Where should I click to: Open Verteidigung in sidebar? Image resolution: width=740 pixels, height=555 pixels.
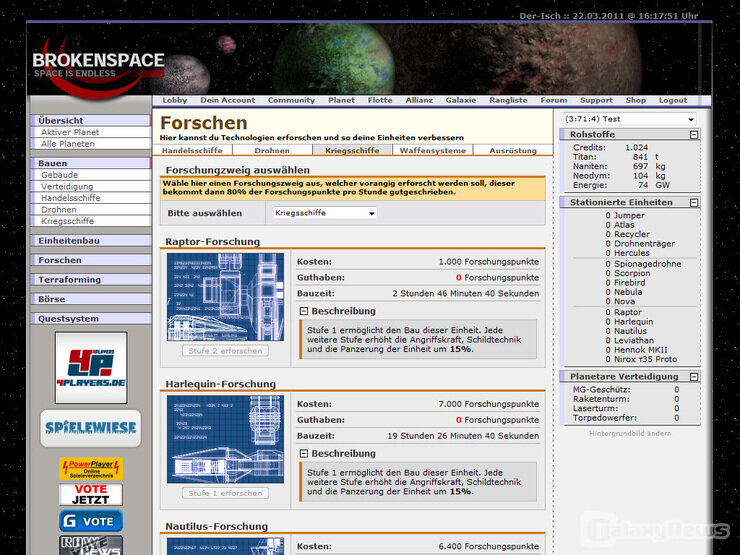[x=91, y=186]
